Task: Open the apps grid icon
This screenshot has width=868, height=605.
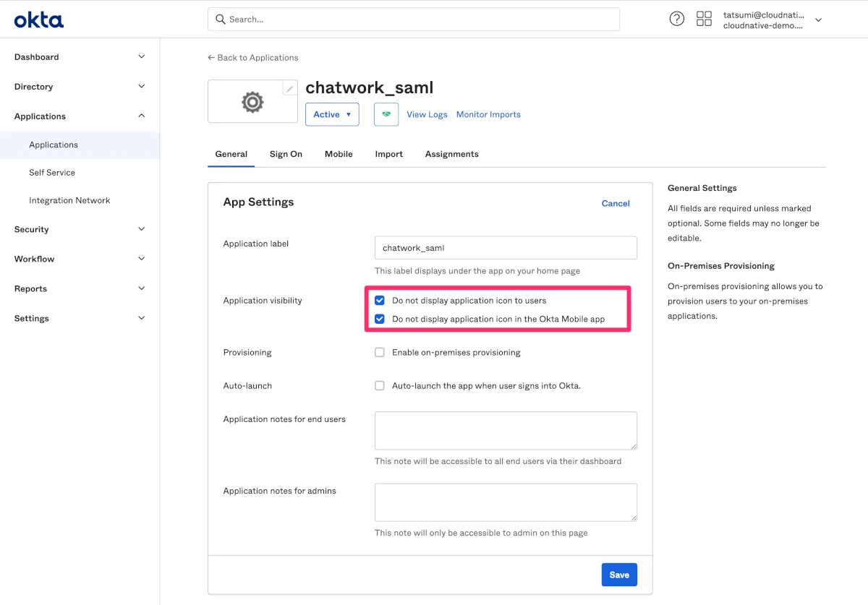Action: coord(704,20)
